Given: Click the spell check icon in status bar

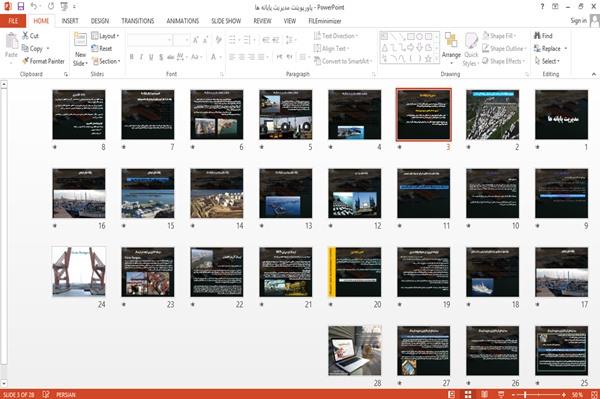Looking at the screenshot, I should click(46, 394).
